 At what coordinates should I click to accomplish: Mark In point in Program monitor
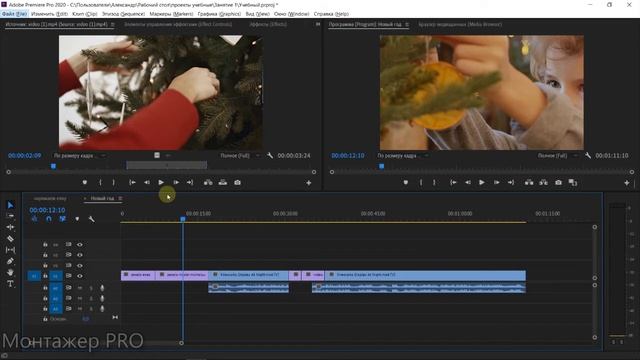(x=421, y=182)
